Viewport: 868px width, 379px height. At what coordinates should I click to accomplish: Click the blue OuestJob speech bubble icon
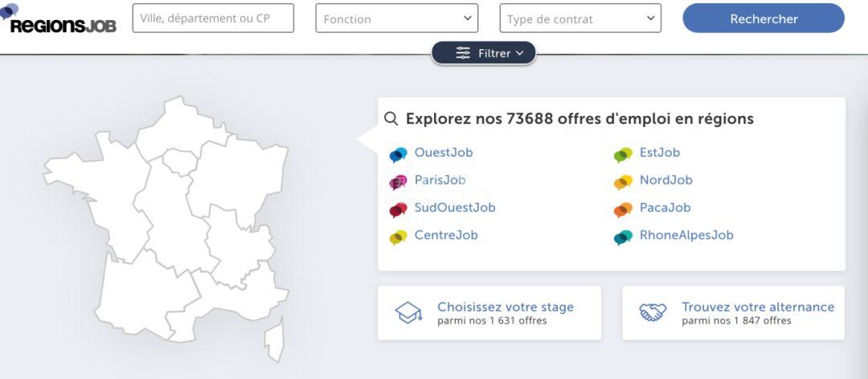(x=398, y=154)
